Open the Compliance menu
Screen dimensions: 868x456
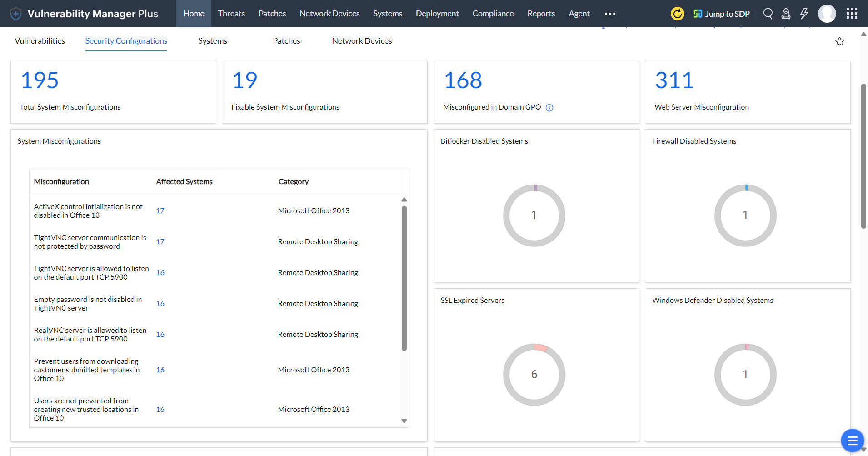point(493,14)
